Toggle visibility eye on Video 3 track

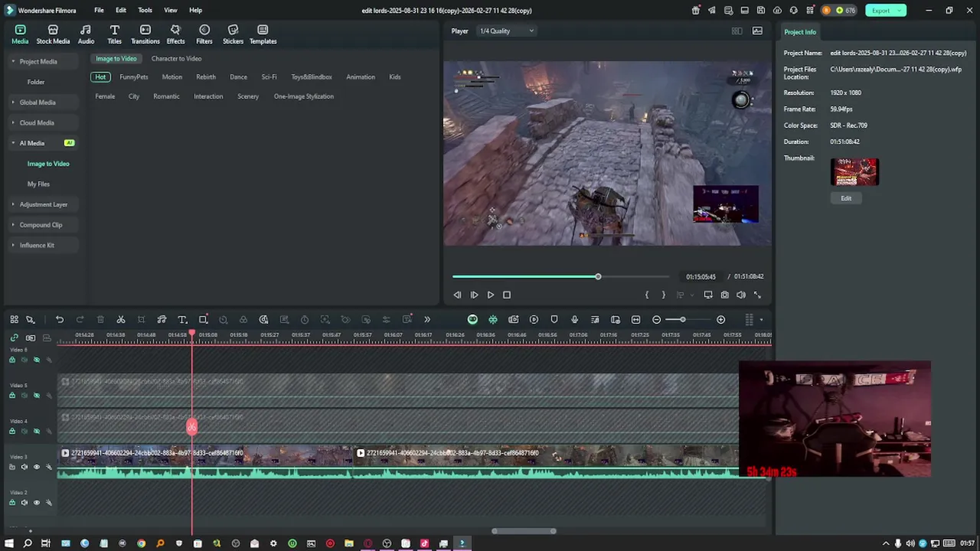tap(36, 467)
